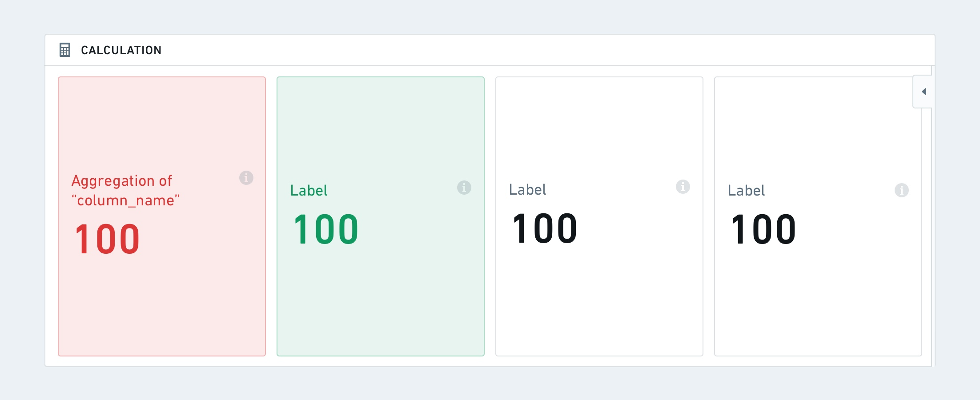The image size is (980, 400).
Task: Click the 'Label' text in the last card
Action: coord(746,191)
